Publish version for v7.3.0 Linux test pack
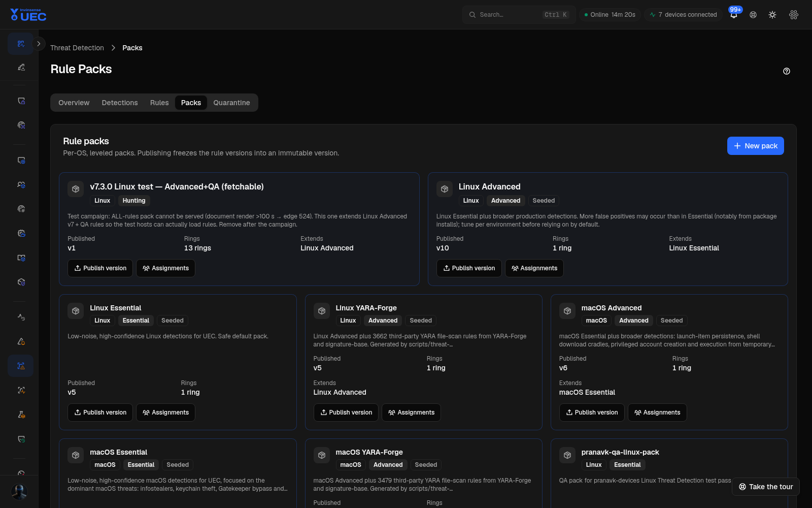 100,268
